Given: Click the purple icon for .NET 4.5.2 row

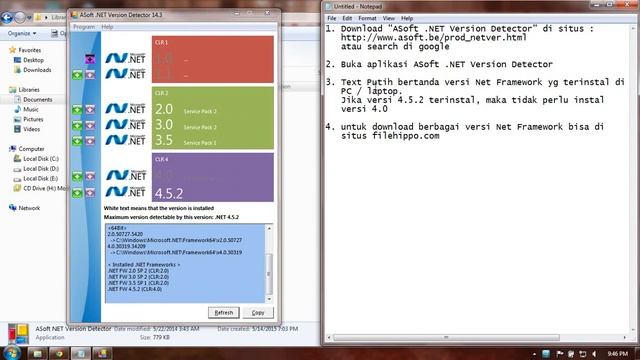Looking at the screenshot, I should tap(90, 193).
